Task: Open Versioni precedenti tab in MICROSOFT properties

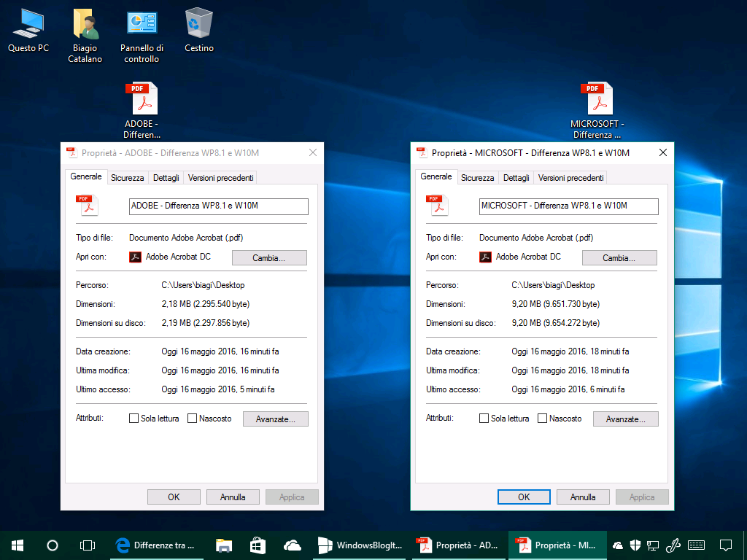Action: pos(570,178)
